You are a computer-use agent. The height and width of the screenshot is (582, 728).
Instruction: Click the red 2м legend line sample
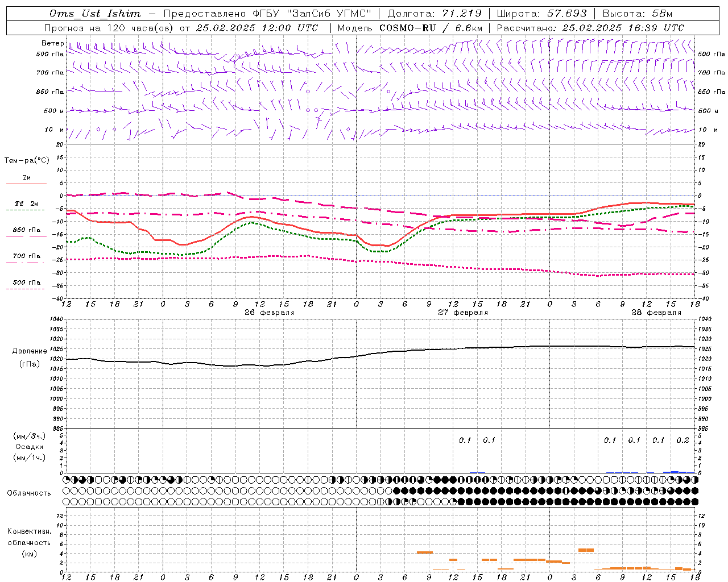click(26, 184)
